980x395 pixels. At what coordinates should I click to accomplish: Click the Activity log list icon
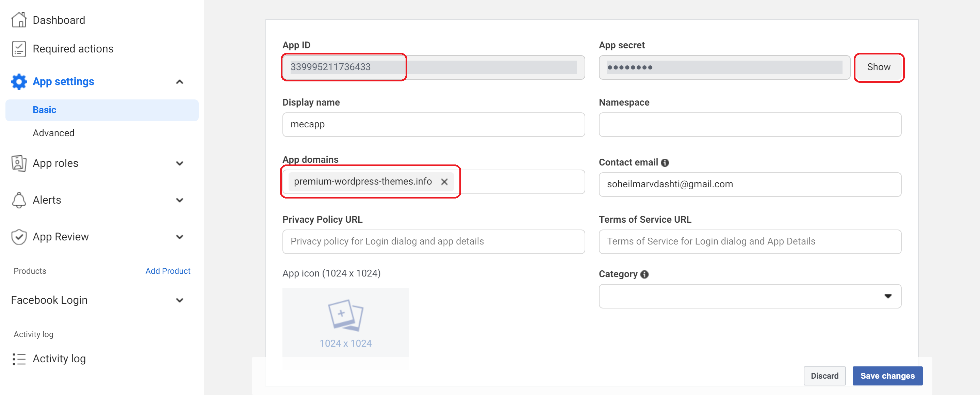19,359
